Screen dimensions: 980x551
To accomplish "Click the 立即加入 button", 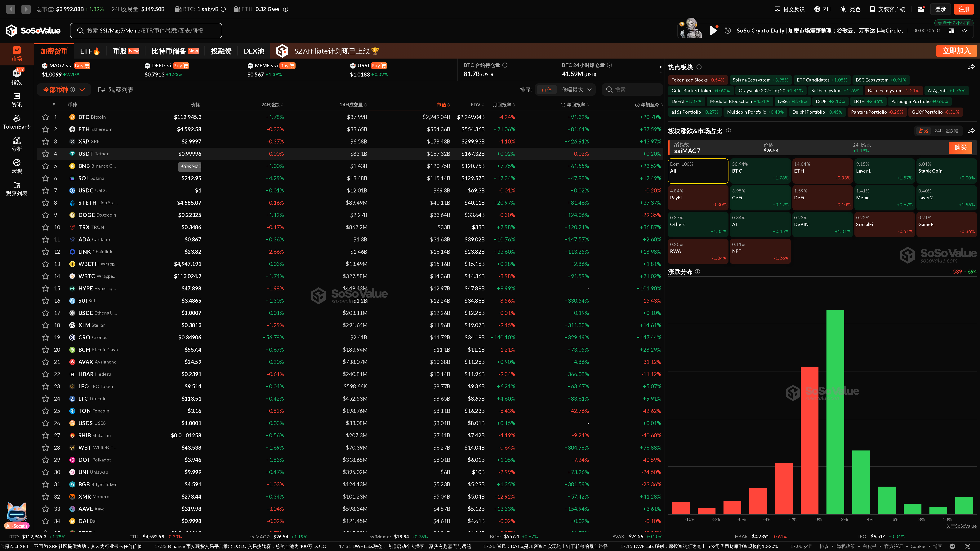I will pyautogui.click(x=956, y=51).
